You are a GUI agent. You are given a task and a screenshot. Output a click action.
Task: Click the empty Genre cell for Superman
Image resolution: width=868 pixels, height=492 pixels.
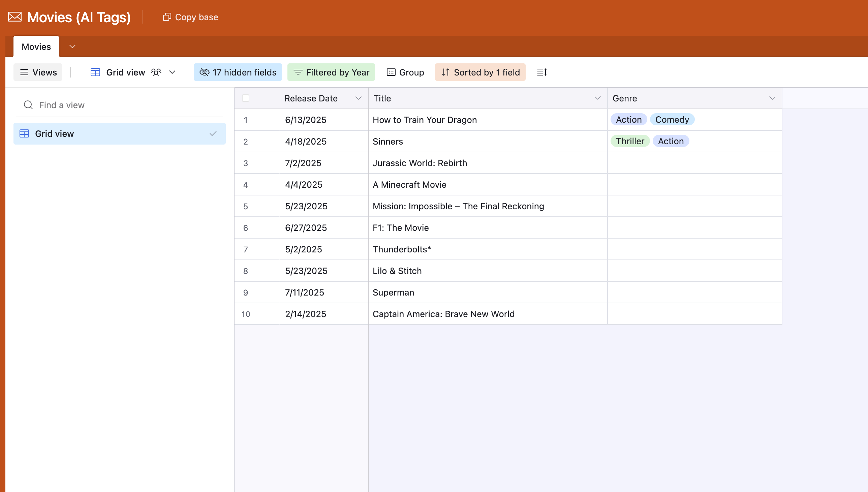695,293
